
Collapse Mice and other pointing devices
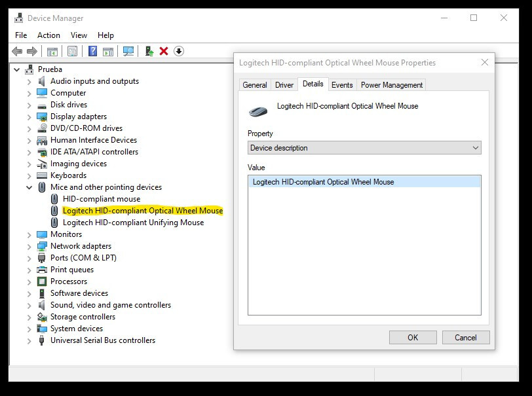tap(29, 187)
